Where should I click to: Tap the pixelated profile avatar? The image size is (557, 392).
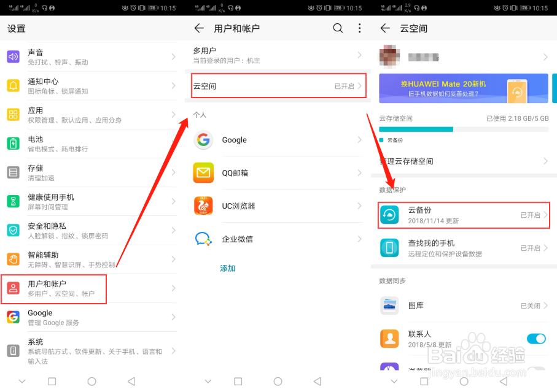tap(389, 56)
